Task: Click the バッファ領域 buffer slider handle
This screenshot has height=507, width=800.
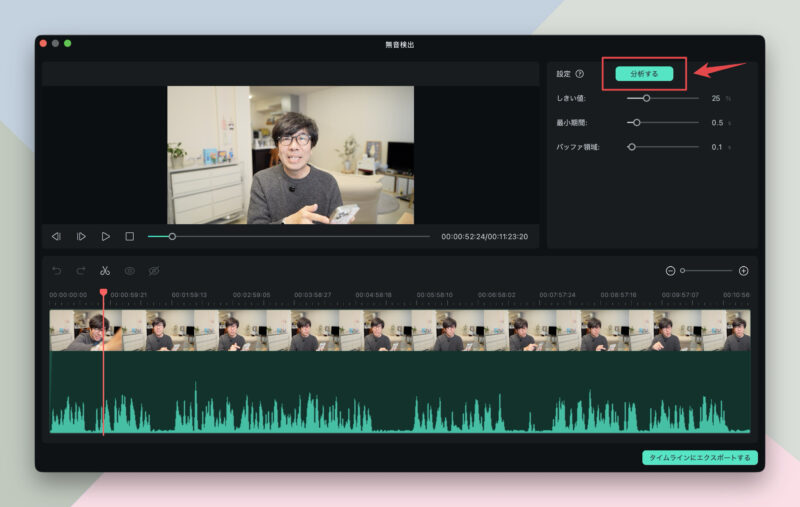Action: click(632, 146)
